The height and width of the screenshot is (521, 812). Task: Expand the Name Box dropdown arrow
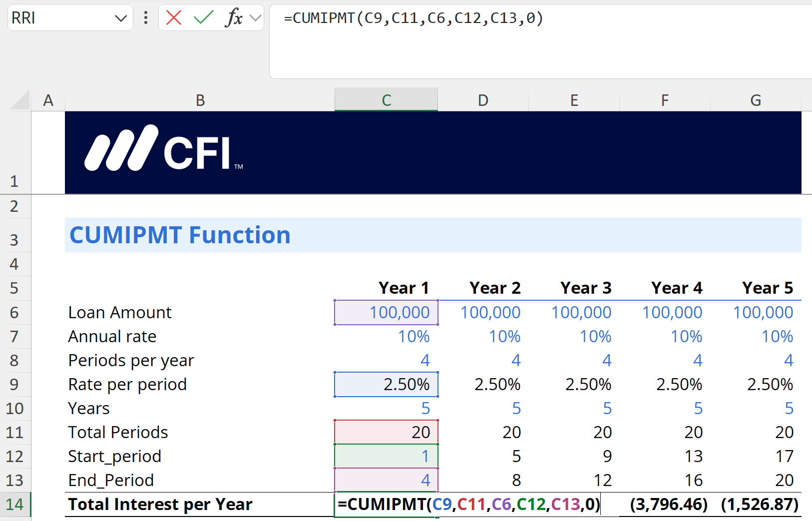(x=120, y=18)
